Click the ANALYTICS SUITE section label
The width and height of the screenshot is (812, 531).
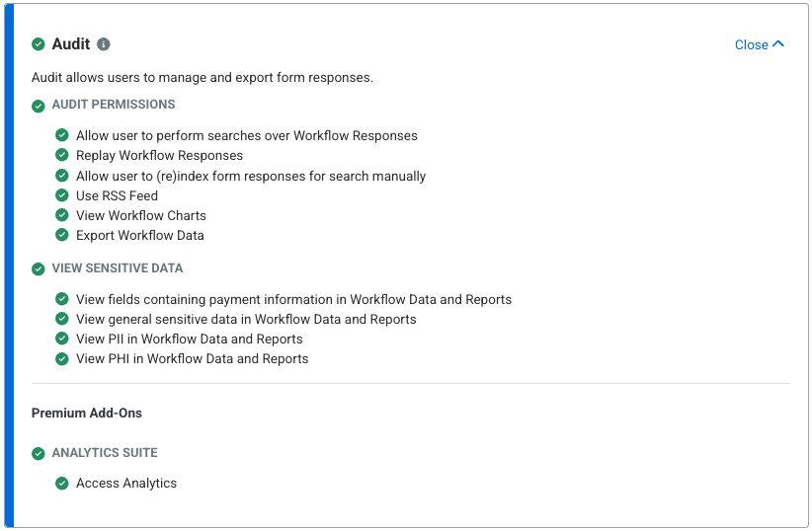point(105,453)
